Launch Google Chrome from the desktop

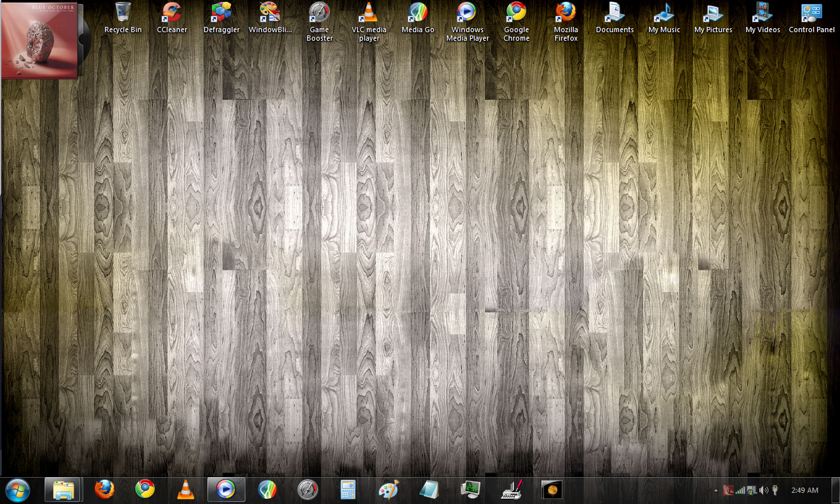(516, 22)
